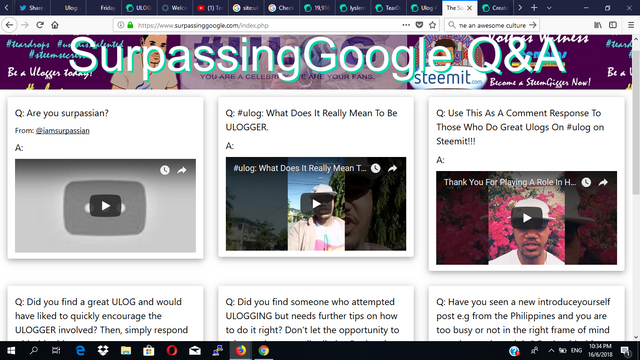List all tabs dropdown arrow
The height and width of the screenshot is (360, 640).
coord(549,8)
